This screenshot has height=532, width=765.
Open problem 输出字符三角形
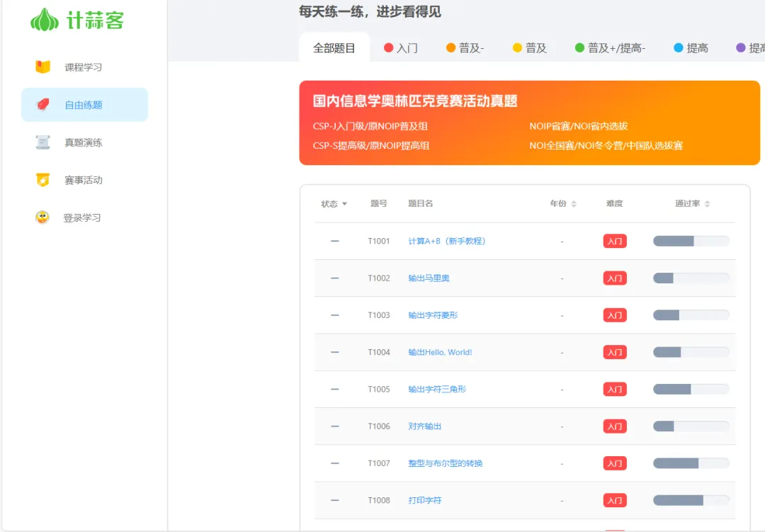[437, 389]
